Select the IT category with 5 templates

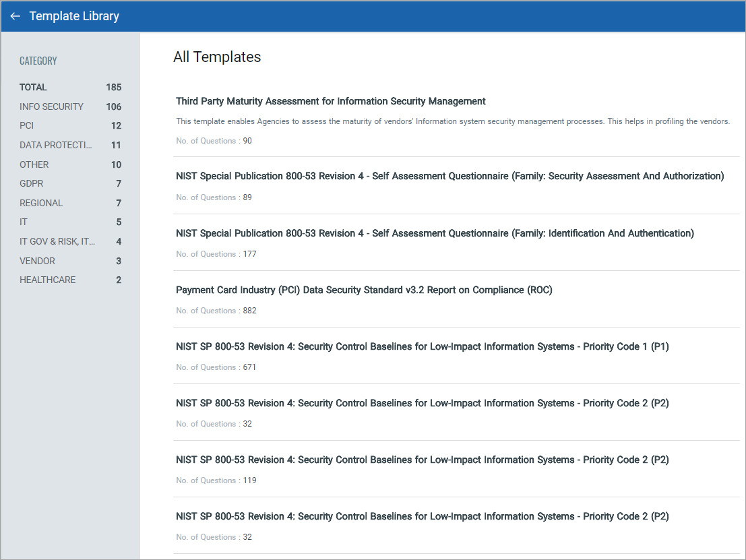24,222
